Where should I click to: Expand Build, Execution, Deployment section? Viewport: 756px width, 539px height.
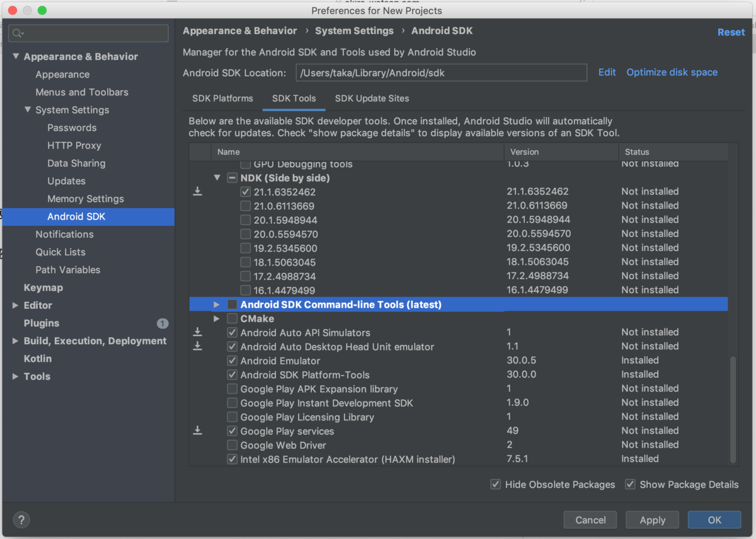(x=16, y=341)
